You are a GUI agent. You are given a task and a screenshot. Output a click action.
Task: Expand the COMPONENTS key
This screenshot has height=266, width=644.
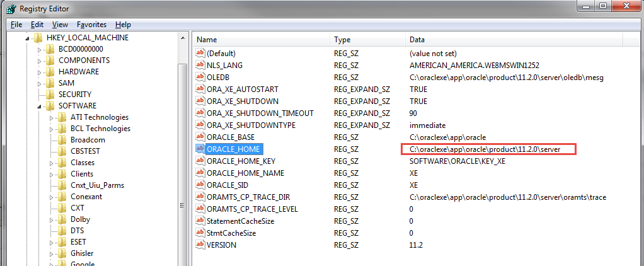click(40, 61)
